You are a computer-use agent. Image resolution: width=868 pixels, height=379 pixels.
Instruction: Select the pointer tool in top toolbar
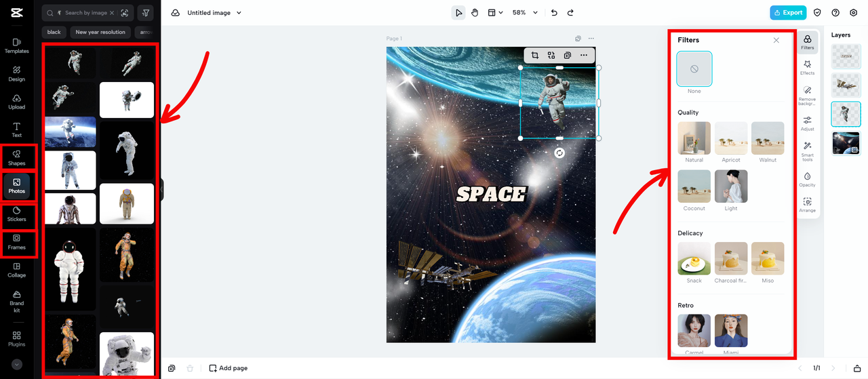(459, 12)
